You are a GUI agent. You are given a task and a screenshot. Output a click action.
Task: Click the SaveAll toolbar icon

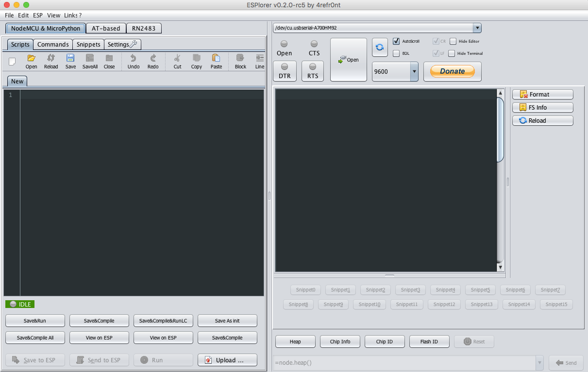click(x=90, y=62)
